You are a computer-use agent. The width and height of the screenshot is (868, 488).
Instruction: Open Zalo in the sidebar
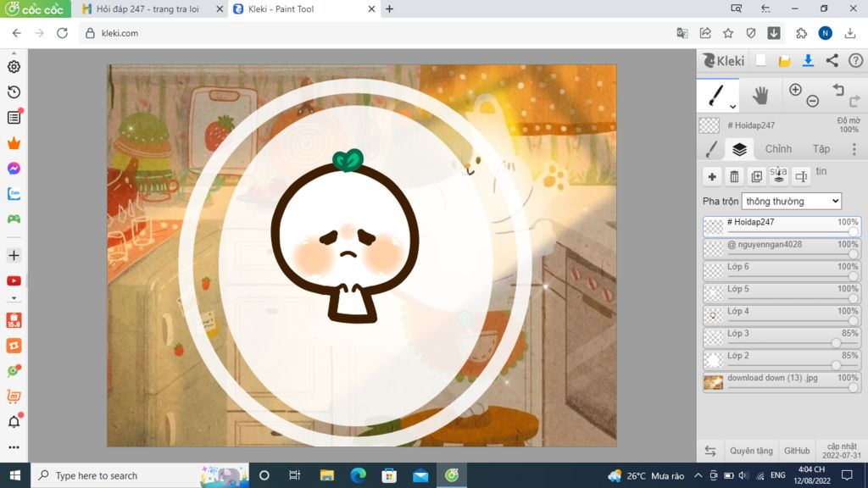(x=14, y=194)
